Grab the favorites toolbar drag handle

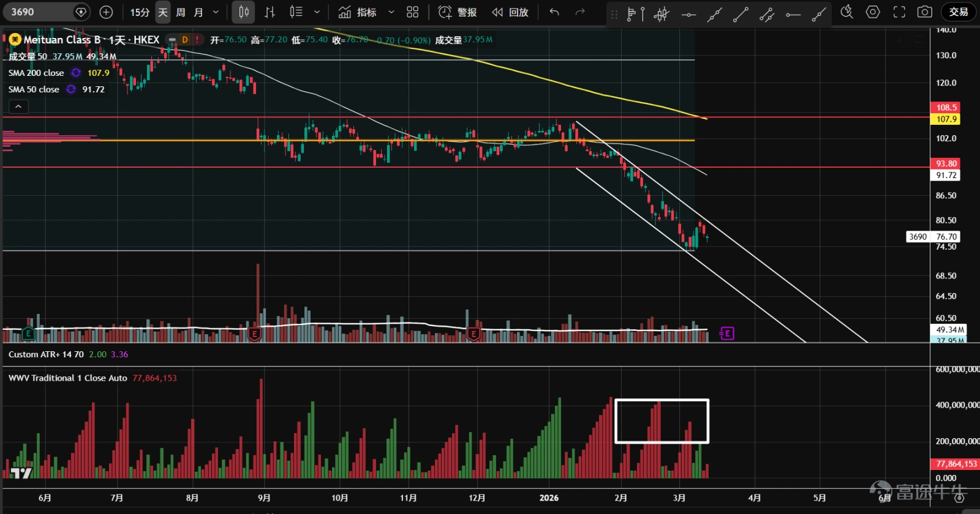[x=614, y=13]
